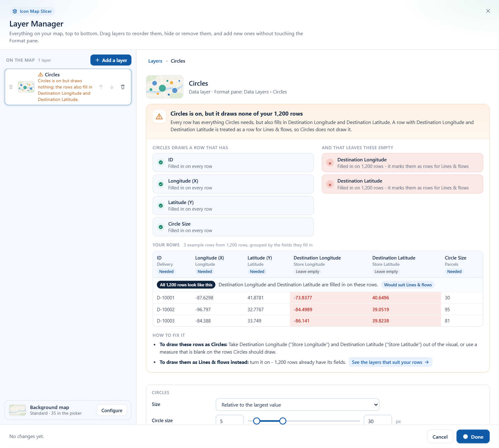Click the green check next to Circle Size
This screenshot has height=448, width=499.
click(161, 227)
